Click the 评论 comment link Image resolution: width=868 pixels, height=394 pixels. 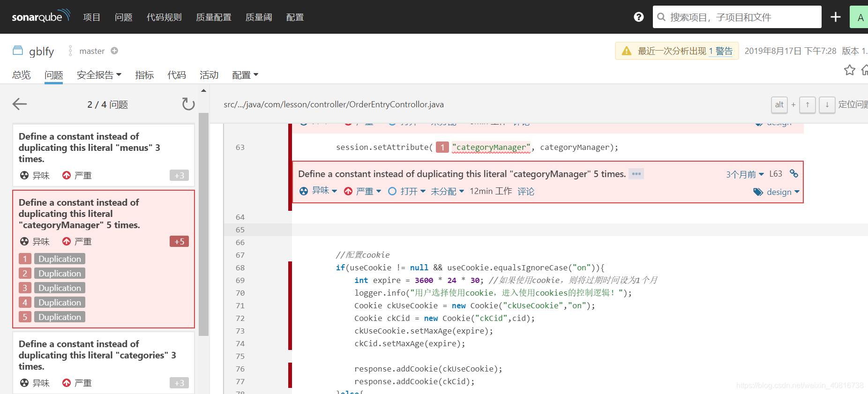pos(526,191)
